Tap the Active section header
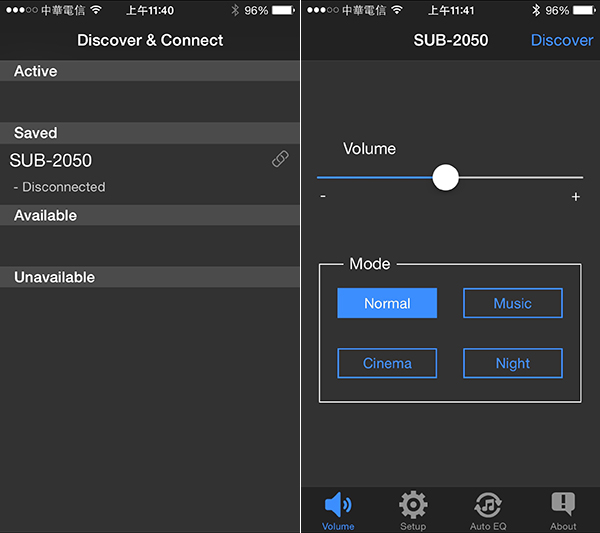This screenshot has width=600, height=533. coord(150,71)
